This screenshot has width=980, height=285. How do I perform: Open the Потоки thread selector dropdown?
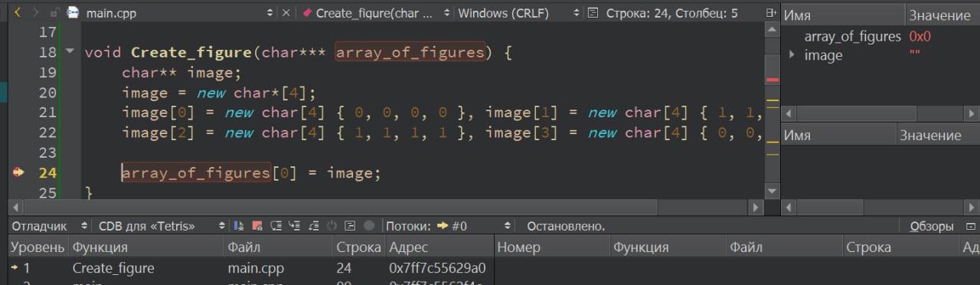[x=507, y=226]
